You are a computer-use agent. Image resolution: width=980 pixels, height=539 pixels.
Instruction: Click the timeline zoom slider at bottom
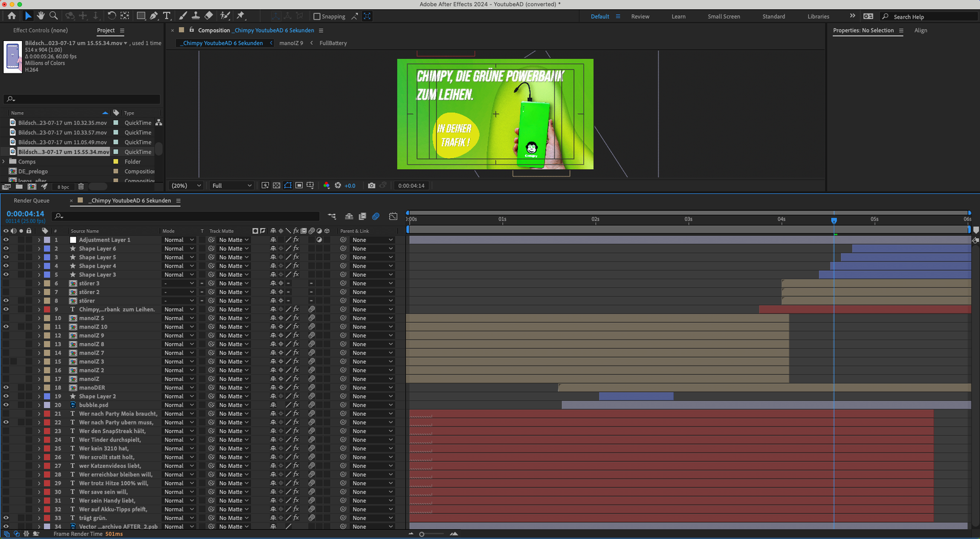(432, 534)
